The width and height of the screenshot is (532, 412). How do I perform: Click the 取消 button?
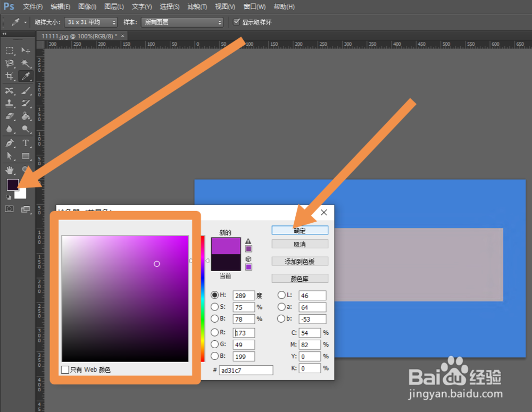(x=300, y=244)
